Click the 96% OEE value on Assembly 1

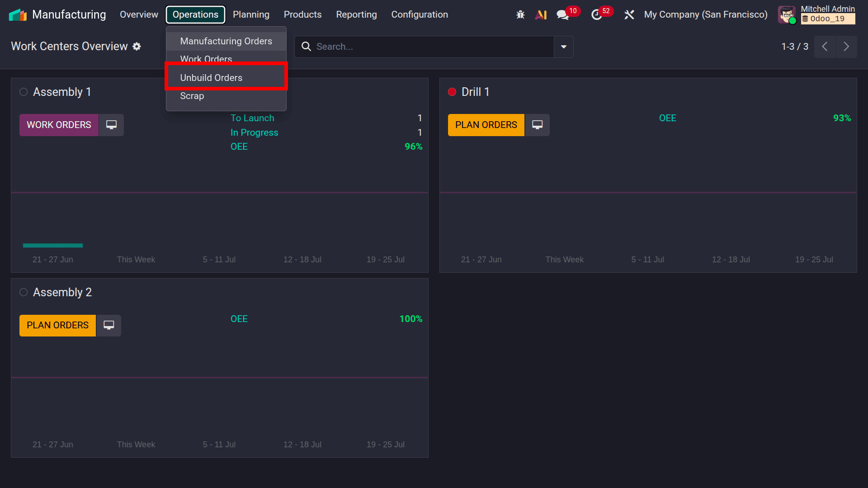[413, 147]
